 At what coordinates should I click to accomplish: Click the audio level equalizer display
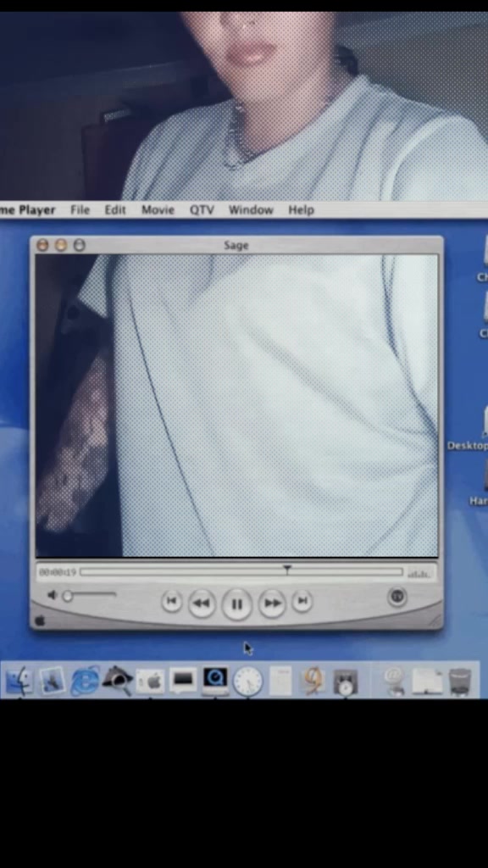pyautogui.click(x=419, y=574)
